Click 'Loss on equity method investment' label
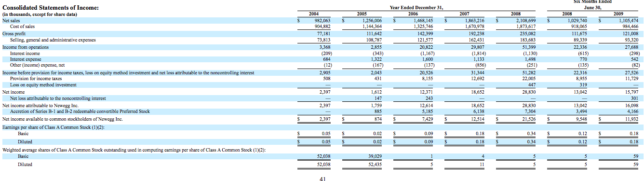 pos(43,84)
